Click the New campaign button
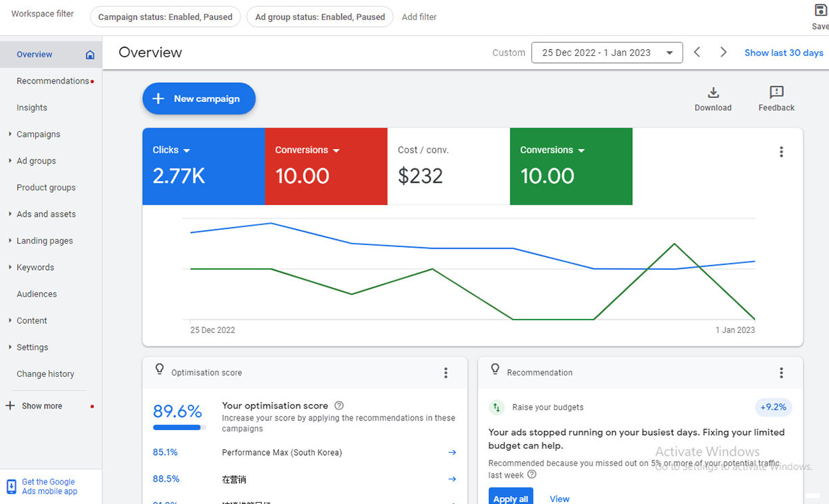This screenshot has width=829, height=504. pyautogui.click(x=199, y=99)
